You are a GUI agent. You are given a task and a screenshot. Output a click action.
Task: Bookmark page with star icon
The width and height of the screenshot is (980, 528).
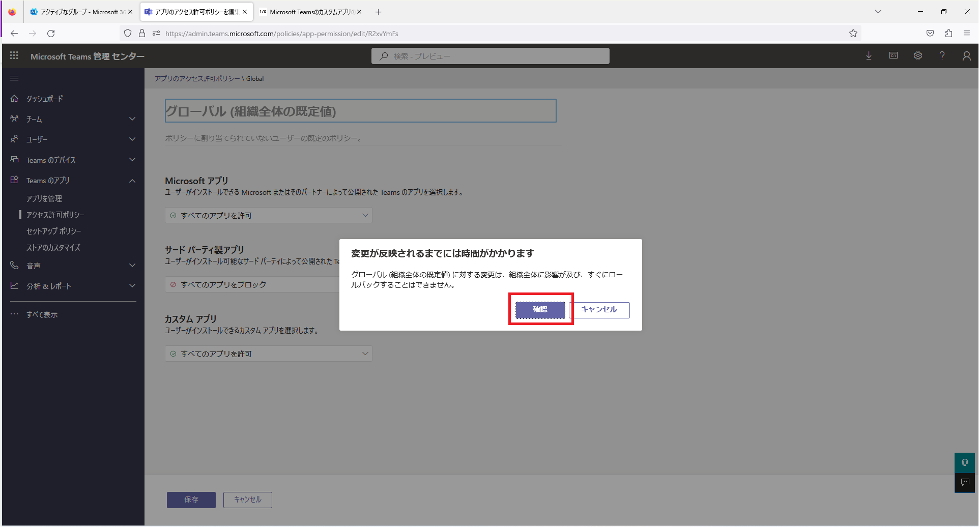click(853, 34)
